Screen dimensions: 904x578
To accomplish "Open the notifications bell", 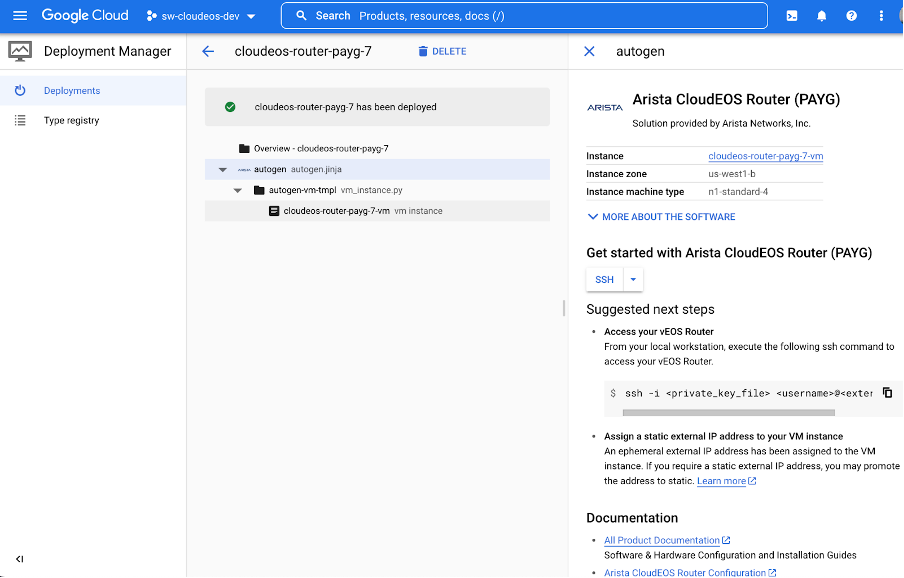I will pyautogui.click(x=822, y=16).
